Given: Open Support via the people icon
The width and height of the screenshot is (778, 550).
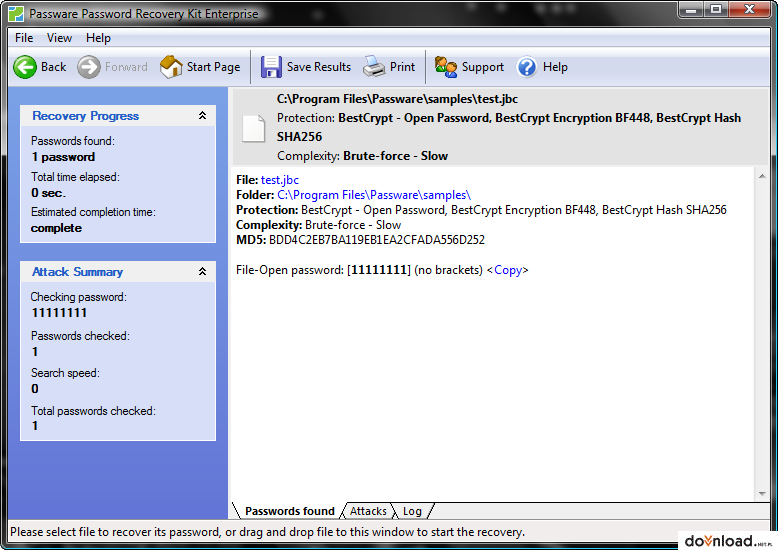Looking at the screenshot, I should pyautogui.click(x=446, y=67).
